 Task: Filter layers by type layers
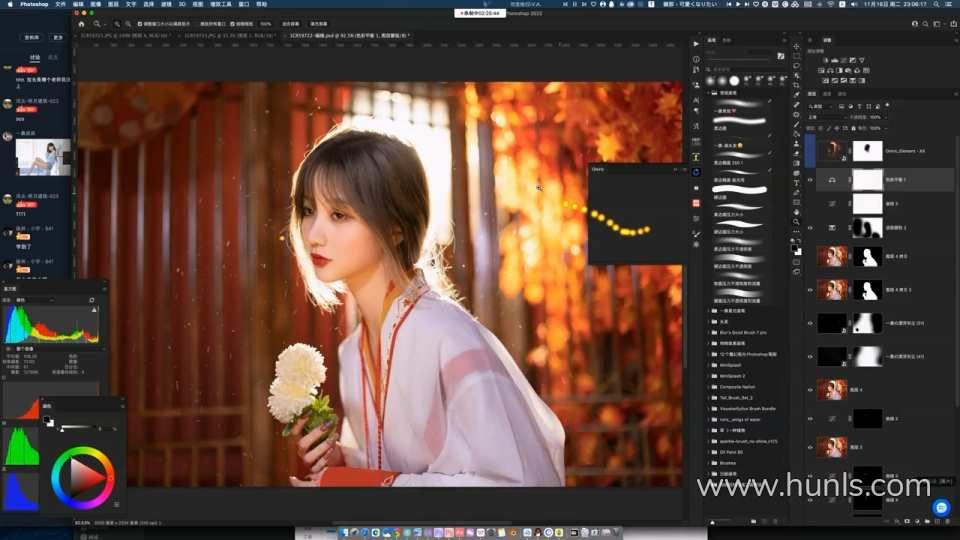point(860,106)
